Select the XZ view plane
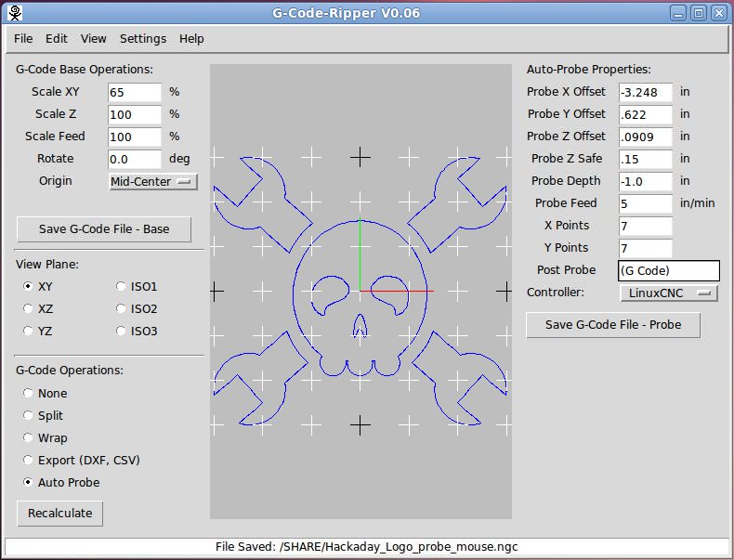The height and width of the screenshot is (560, 734). pos(28,308)
